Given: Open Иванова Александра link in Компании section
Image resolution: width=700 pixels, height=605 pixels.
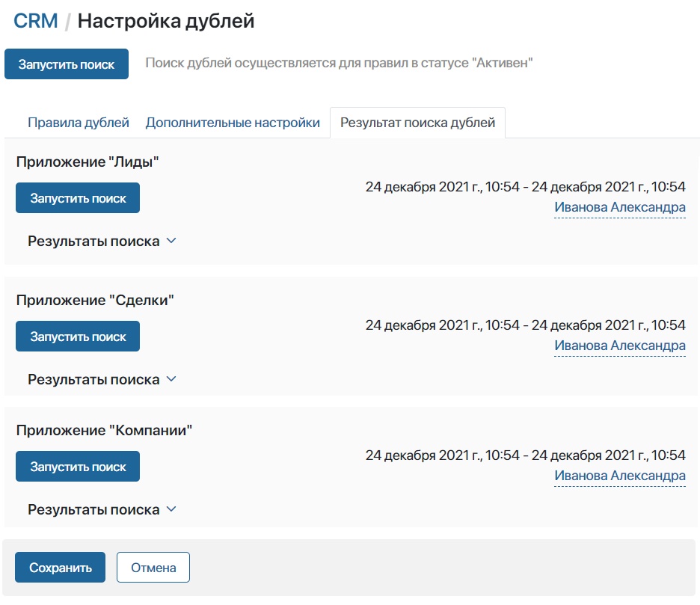Looking at the screenshot, I should (620, 476).
